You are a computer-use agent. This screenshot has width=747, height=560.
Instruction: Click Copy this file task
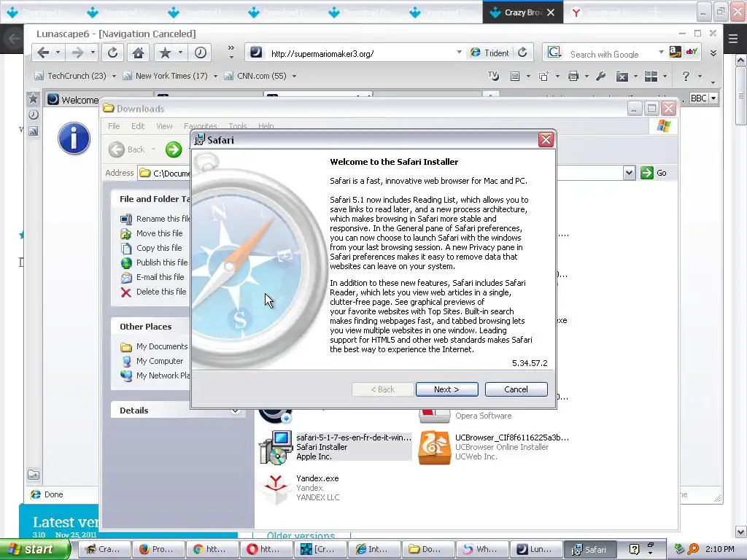[x=152, y=248]
